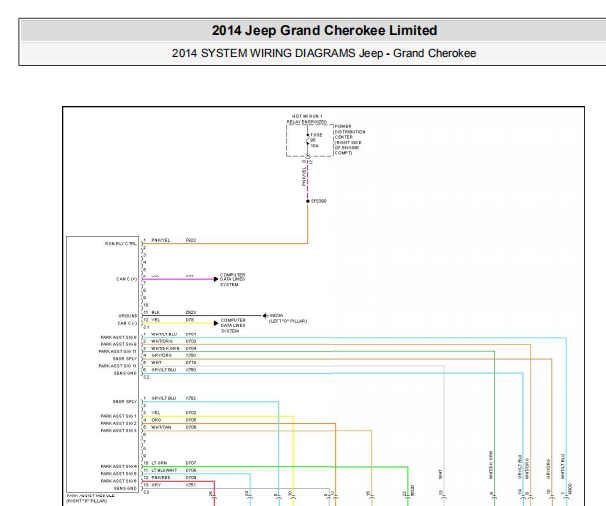606x506 pixels.
Task: Click the 'ORG' wire label on connector C3
Action: click(x=156, y=420)
